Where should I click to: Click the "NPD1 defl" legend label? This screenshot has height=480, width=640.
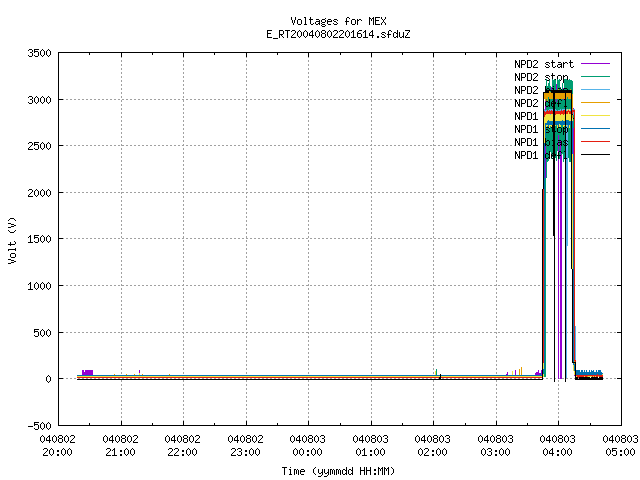541,156
